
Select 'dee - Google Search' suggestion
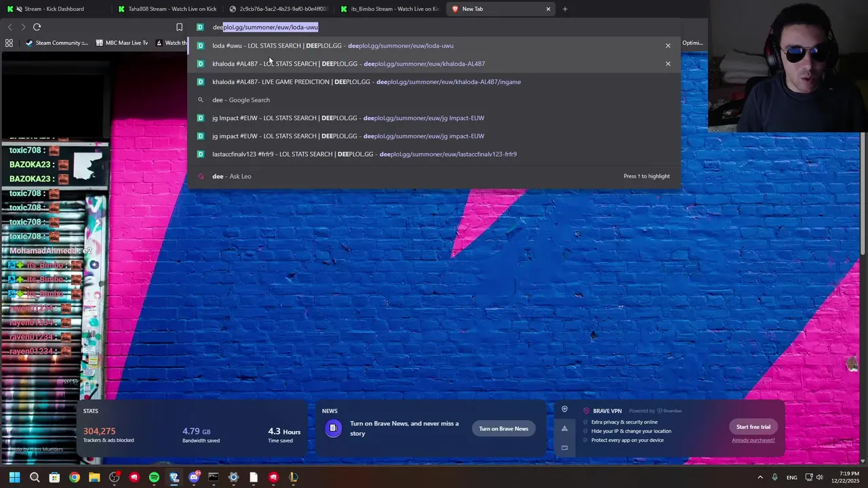pyautogui.click(x=434, y=100)
